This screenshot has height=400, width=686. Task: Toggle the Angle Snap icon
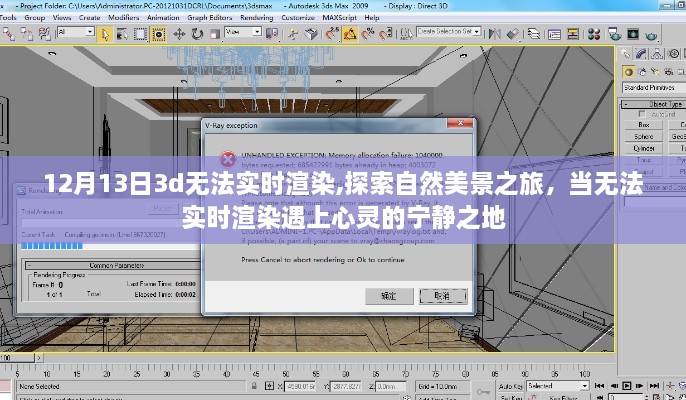click(x=350, y=34)
